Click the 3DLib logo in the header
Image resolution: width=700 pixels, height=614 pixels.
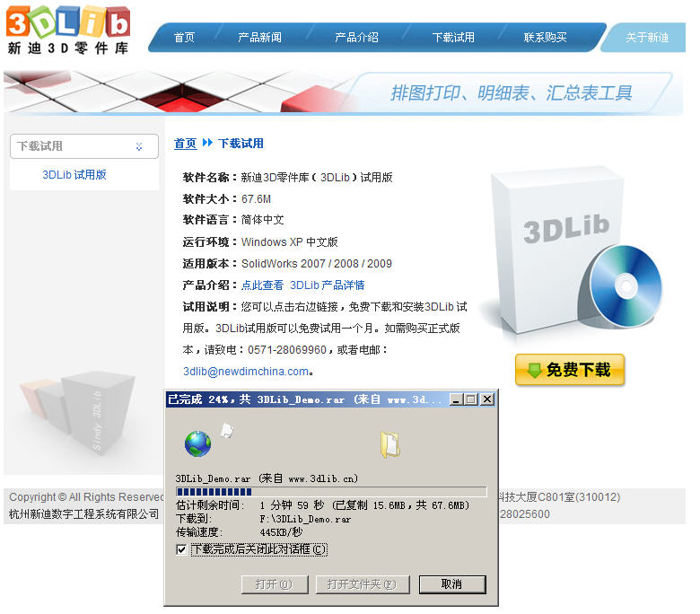pyautogui.click(x=68, y=30)
